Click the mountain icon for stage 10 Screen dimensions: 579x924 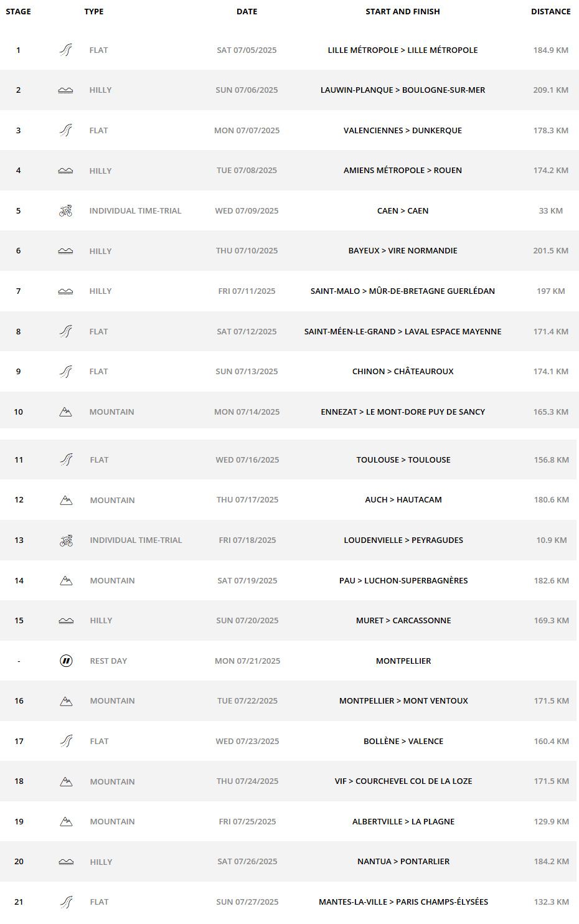pyautogui.click(x=65, y=412)
